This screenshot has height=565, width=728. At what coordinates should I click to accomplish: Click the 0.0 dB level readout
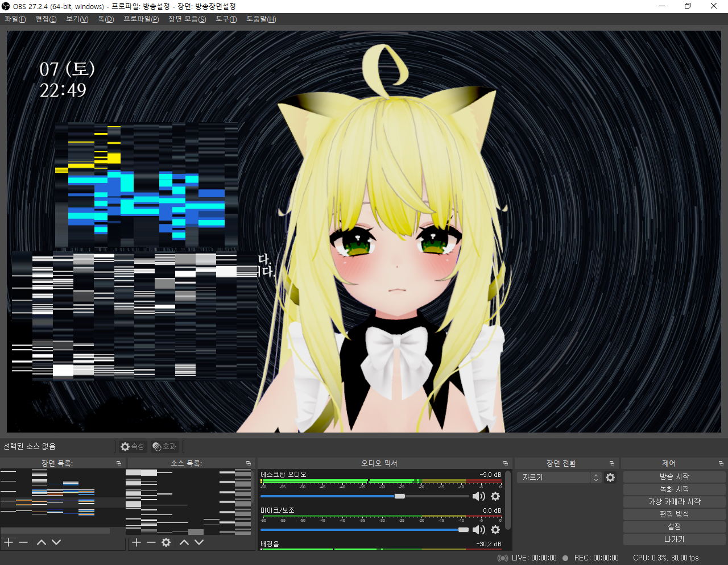(x=492, y=510)
